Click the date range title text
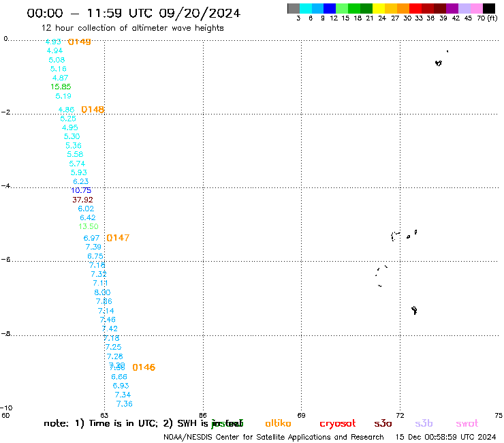Viewport: 504px width, 443px height. 133,14
